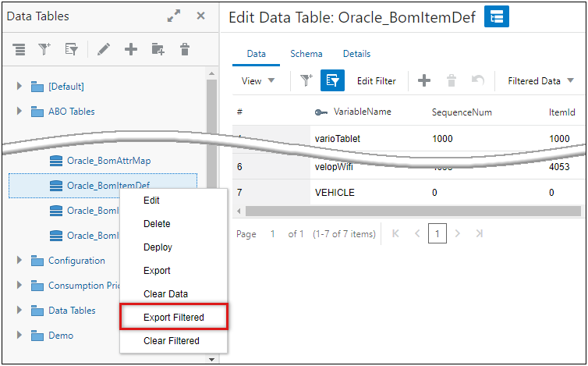This screenshot has width=588, height=366.
Task: Expand the ABO Tables folder
Action: tap(19, 111)
